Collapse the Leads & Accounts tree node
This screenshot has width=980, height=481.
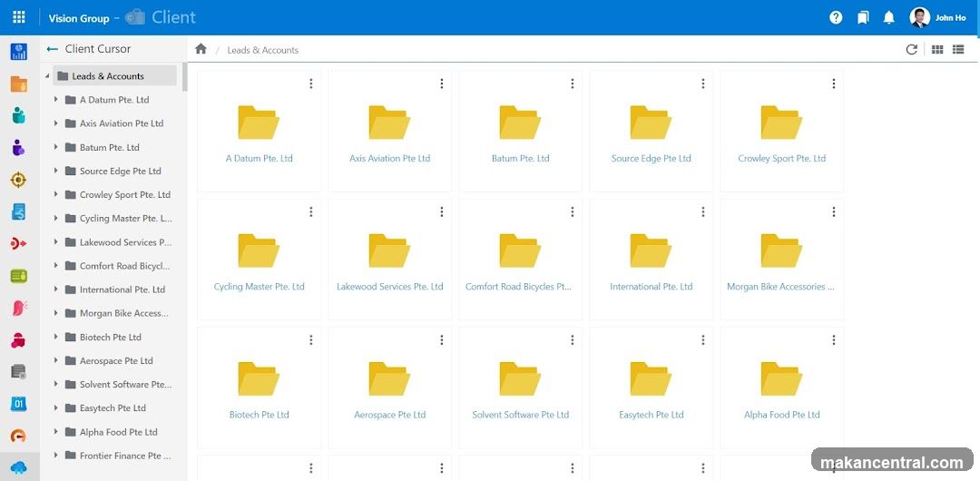pos(47,76)
